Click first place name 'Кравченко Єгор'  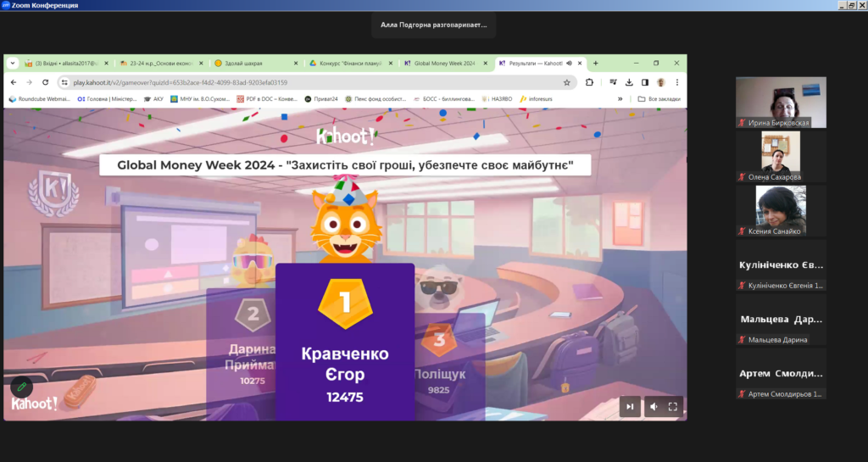click(345, 364)
